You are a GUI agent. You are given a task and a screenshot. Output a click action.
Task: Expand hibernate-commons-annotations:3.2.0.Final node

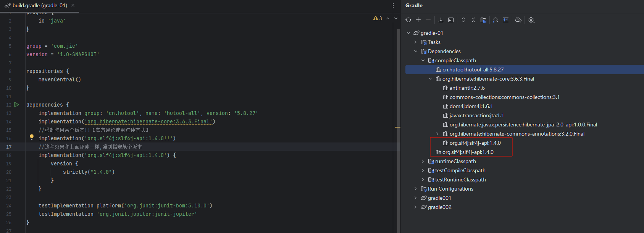(x=437, y=134)
